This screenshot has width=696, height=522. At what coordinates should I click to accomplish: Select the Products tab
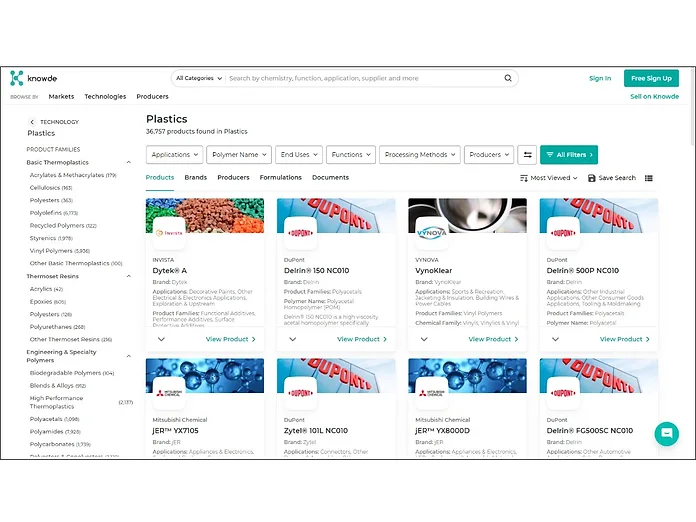(160, 178)
